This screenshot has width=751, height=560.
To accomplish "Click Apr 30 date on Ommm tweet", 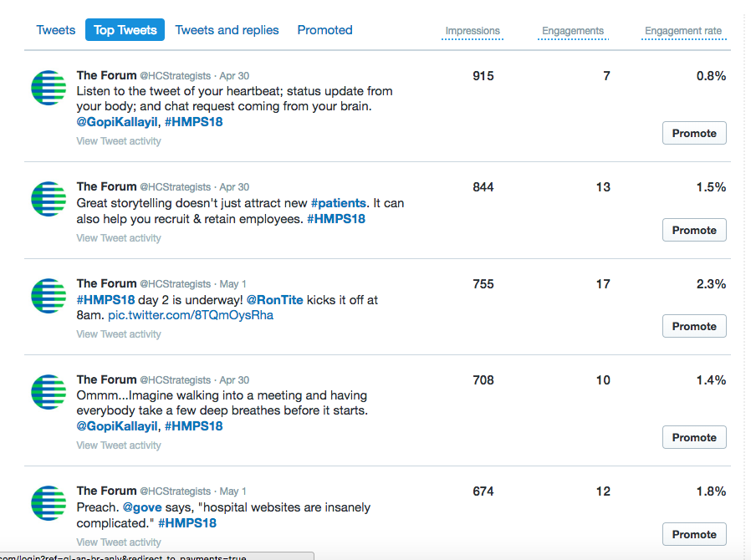I will pos(234,380).
